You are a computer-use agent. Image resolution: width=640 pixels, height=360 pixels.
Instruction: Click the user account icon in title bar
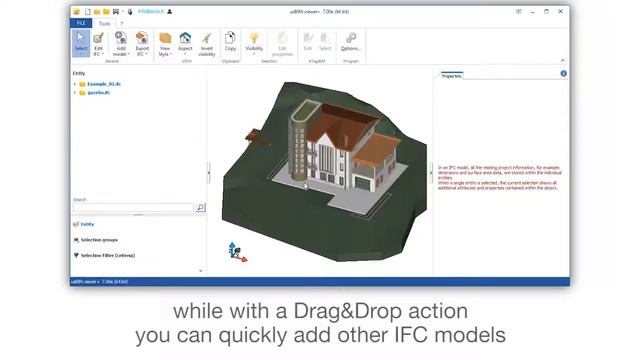[x=169, y=11]
